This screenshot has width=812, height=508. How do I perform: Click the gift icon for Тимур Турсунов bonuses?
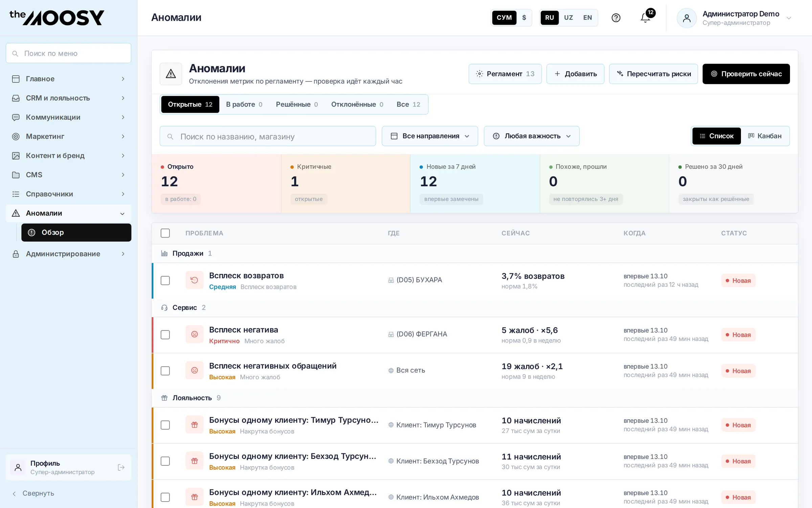coord(195,425)
